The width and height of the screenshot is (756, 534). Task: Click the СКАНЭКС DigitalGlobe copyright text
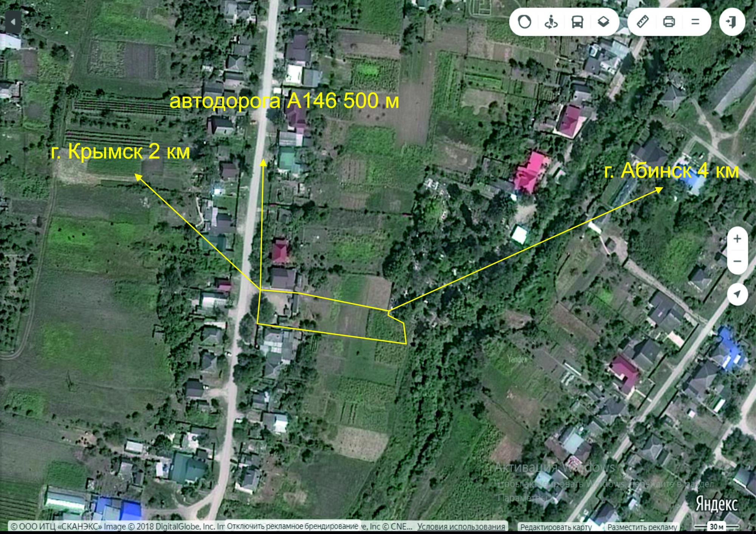pos(117,526)
